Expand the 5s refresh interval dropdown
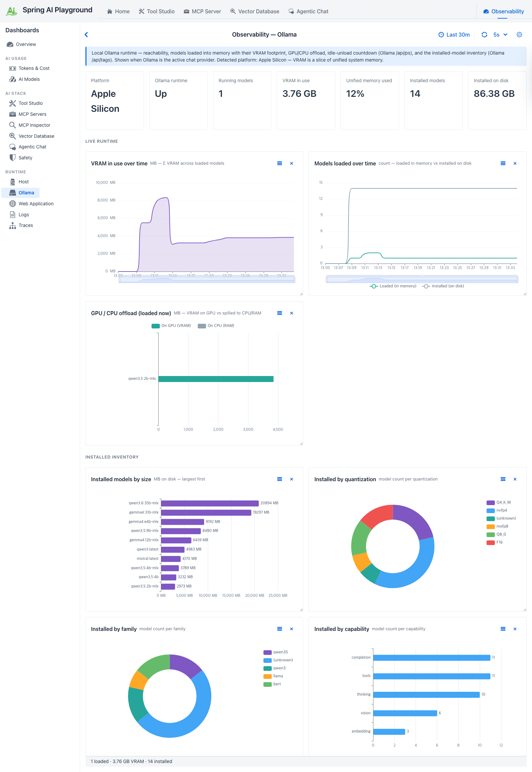Viewport: 532px width, 772px height. [501, 35]
